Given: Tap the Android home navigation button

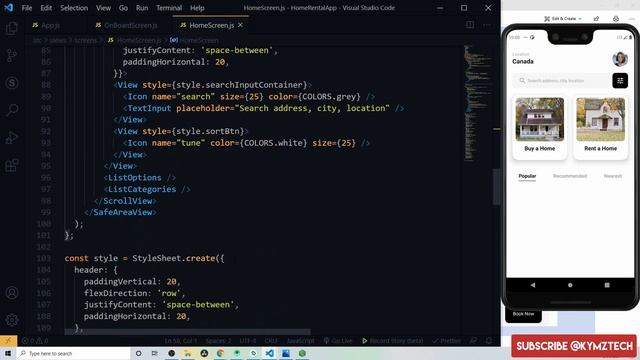Looking at the screenshot, I should [x=570, y=285].
